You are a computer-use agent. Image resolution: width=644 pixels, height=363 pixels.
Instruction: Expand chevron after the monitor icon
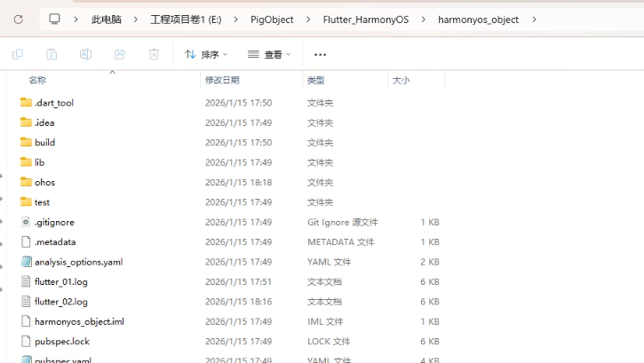click(x=76, y=20)
